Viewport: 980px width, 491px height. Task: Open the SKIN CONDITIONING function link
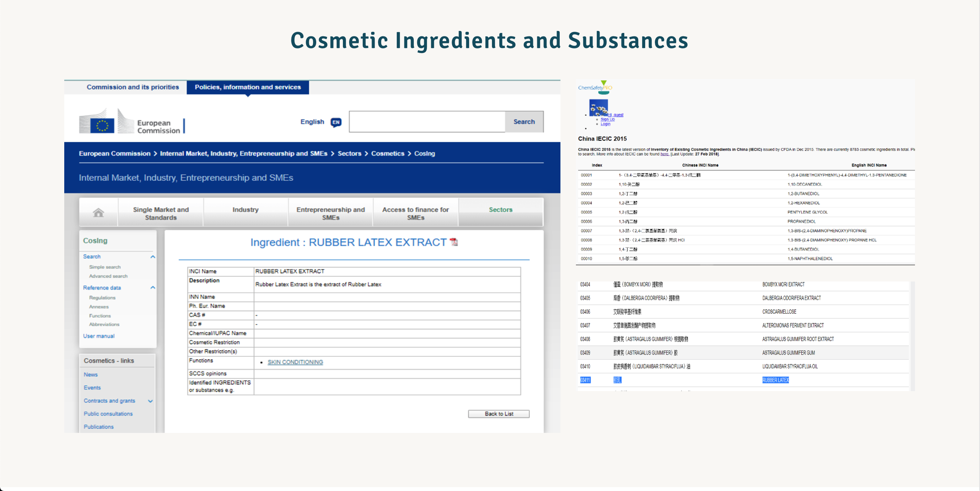coord(295,362)
